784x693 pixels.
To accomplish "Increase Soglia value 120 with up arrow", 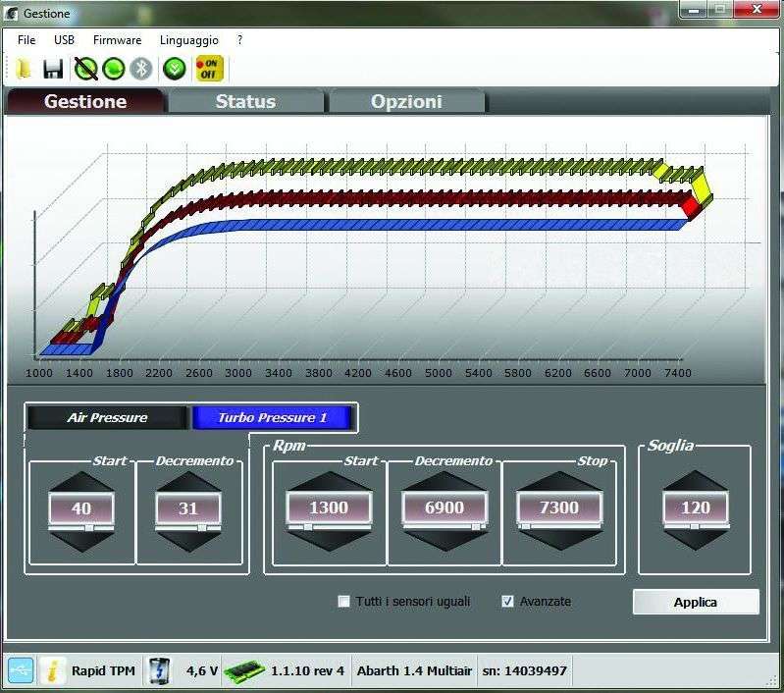I will click(x=696, y=481).
